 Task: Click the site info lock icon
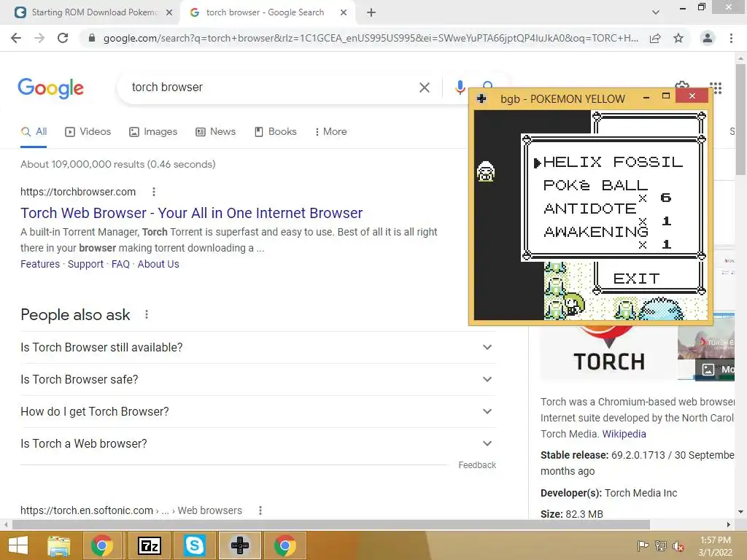(x=92, y=38)
